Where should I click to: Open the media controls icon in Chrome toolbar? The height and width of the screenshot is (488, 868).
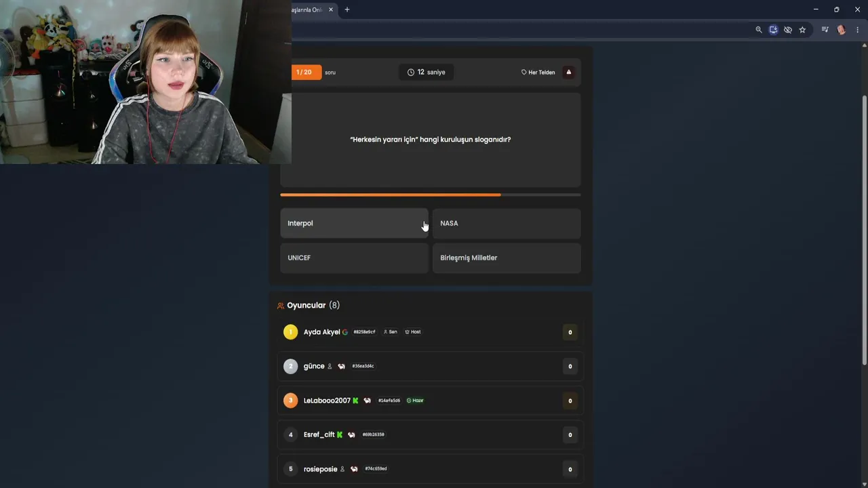pos(825,30)
